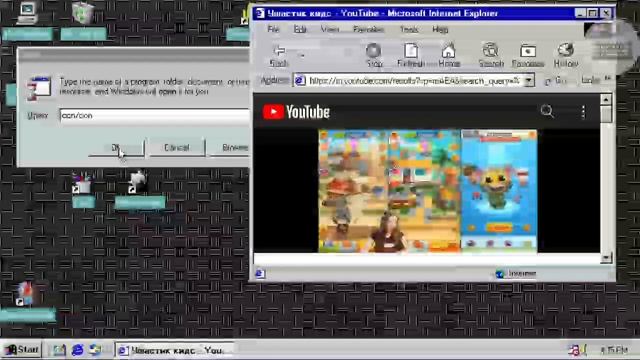The width and height of the screenshot is (640, 360).
Task: Click the Stop toolbar icon
Action: 374,56
